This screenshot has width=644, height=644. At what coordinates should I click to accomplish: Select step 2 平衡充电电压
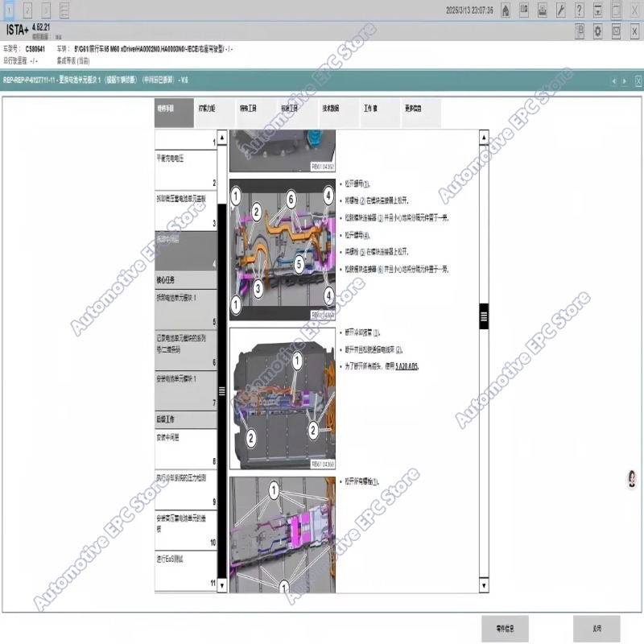tap(186, 170)
